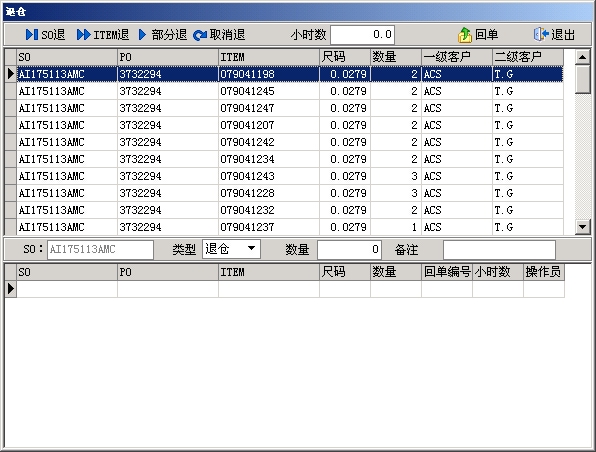Click the down arrow of the grid scrollbar
The image size is (596, 452).
point(582,227)
